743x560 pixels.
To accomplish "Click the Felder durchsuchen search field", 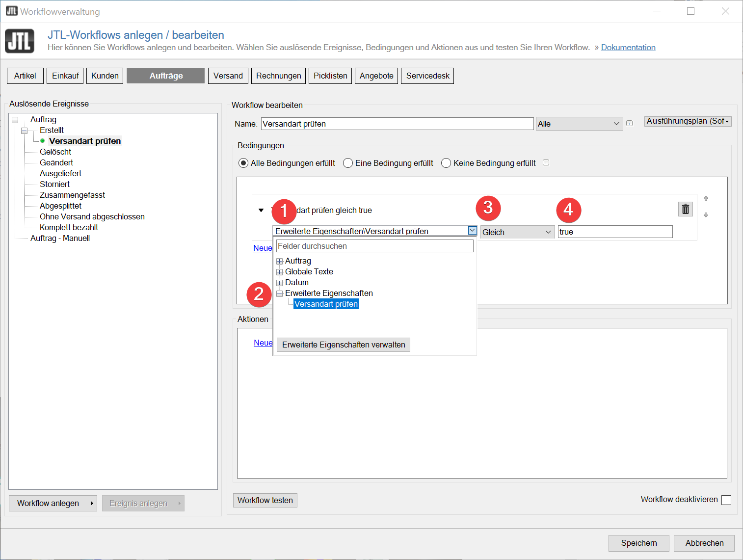I will click(x=374, y=246).
